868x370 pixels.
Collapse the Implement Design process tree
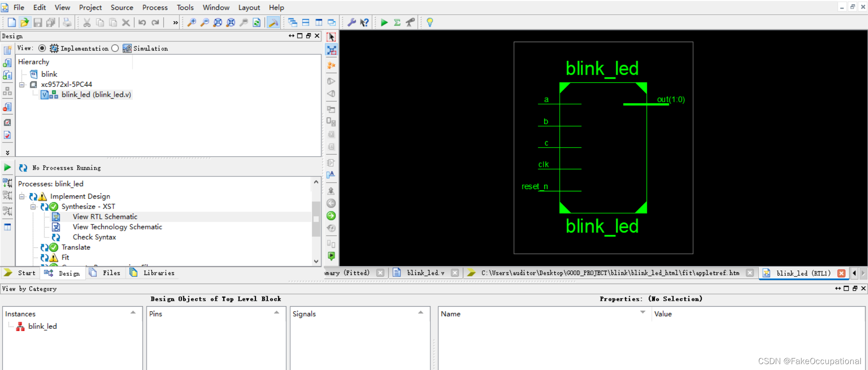(x=22, y=197)
